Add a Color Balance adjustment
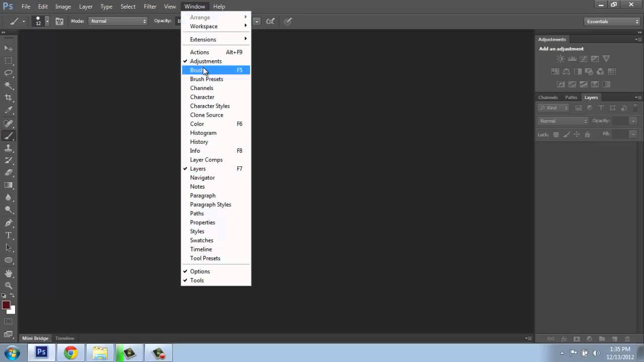Viewport: 644px width, 362px height. coord(567,71)
